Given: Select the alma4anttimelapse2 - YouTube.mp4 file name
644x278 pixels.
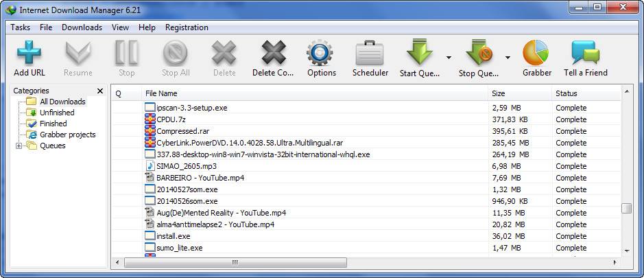Looking at the screenshot, I should [x=215, y=224].
